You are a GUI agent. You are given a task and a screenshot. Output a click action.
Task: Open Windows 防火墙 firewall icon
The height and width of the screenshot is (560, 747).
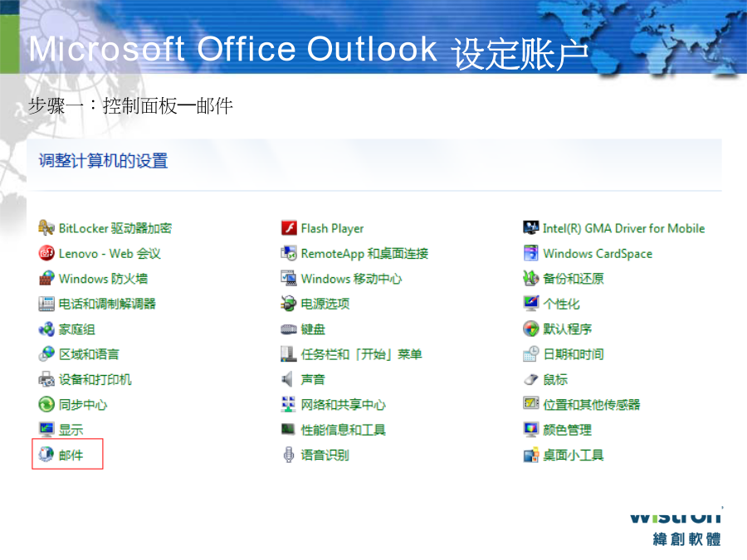tap(46, 279)
